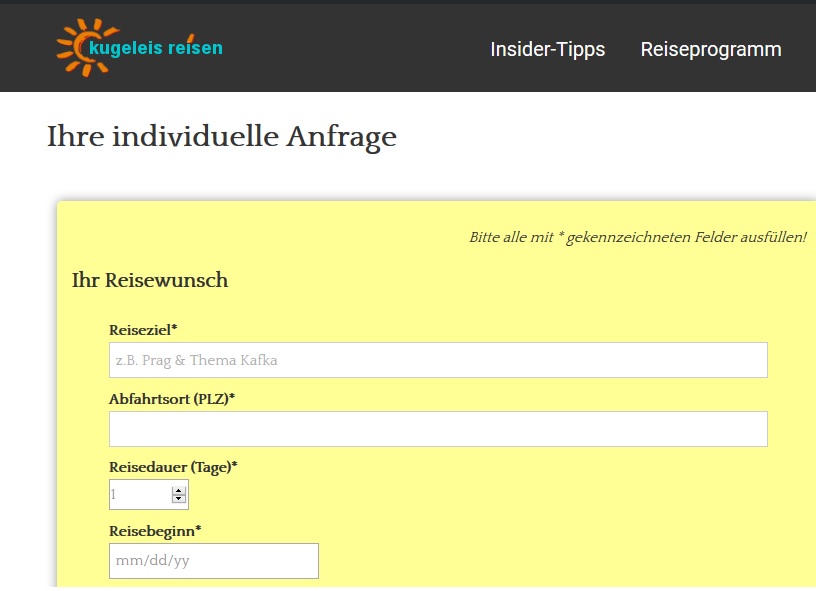Decrease Reisedauer with the down arrow
The image size is (816, 591).
178,498
